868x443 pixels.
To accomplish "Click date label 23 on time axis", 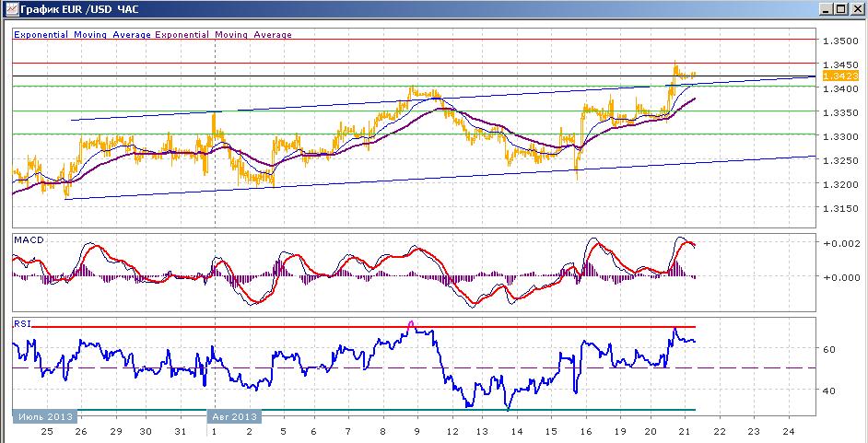I will click(754, 431).
